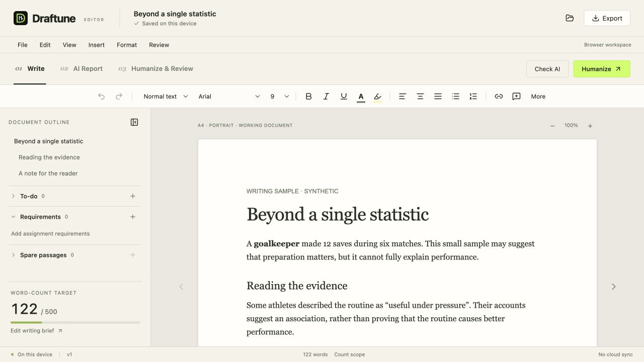
Task: Align text to the left
Action: [x=403, y=97]
